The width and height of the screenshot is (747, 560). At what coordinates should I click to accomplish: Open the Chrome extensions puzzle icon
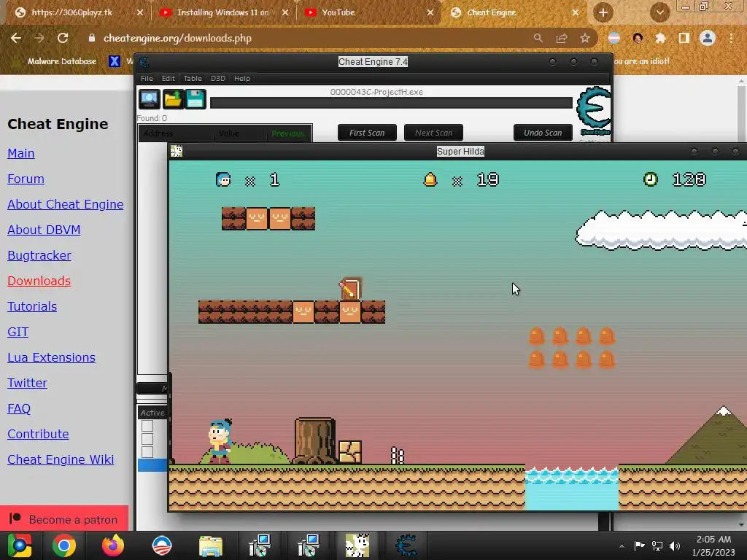point(660,38)
